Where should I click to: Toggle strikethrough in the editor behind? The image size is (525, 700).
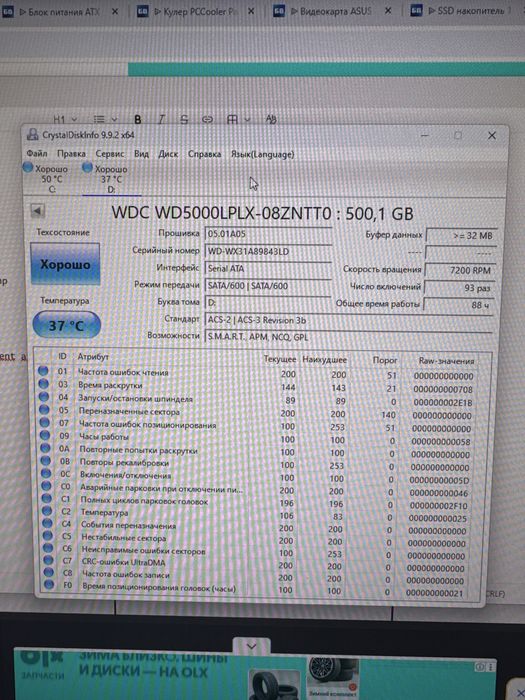(x=184, y=119)
